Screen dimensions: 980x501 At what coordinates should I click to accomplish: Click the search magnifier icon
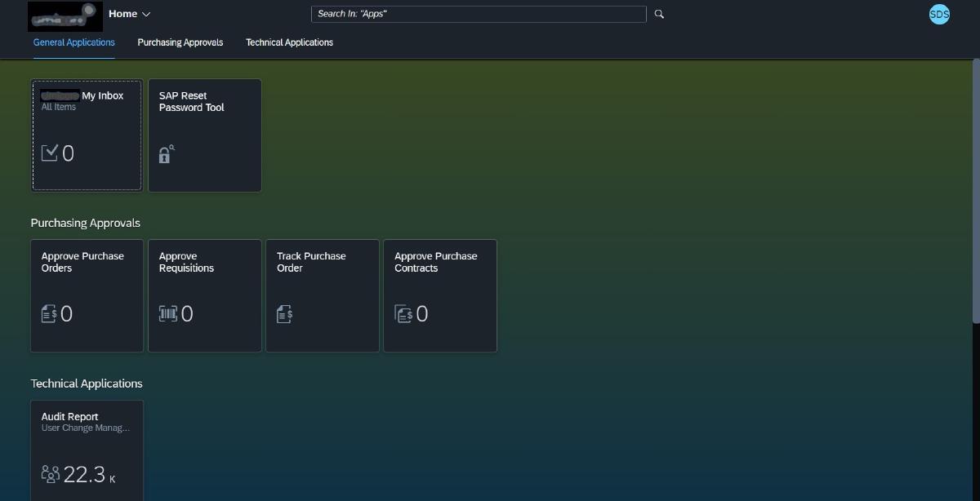[659, 14]
